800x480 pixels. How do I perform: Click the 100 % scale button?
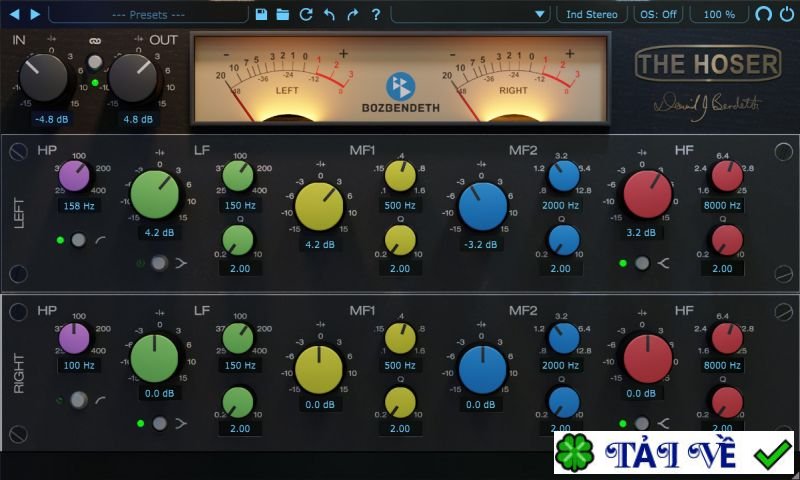(x=718, y=14)
